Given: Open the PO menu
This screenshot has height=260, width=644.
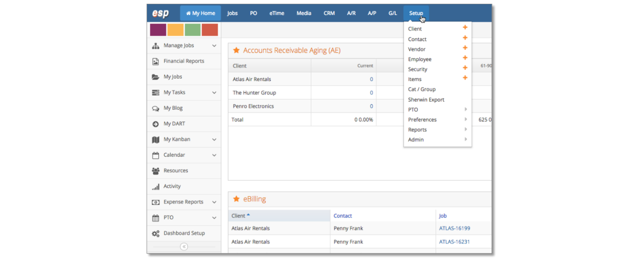Looking at the screenshot, I should 253,13.
